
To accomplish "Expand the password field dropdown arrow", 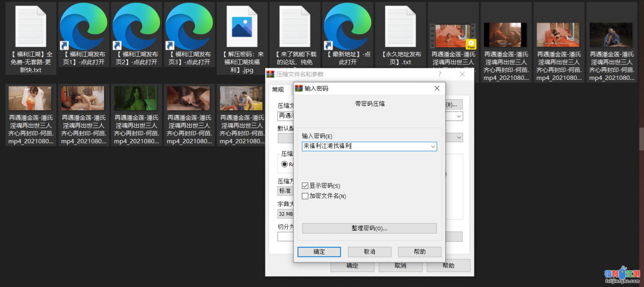I will pos(432,146).
